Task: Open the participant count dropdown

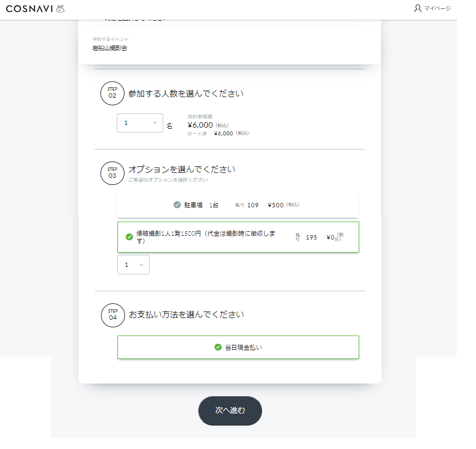Action: click(140, 123)
